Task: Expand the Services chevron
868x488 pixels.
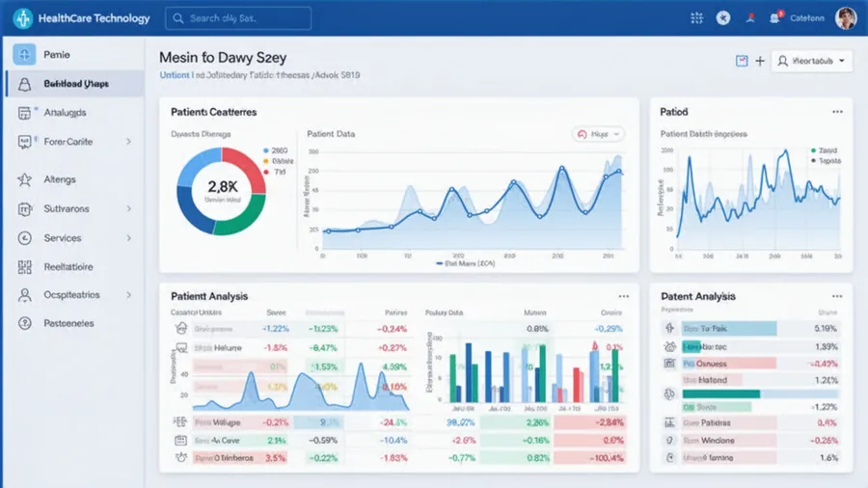Action: click(x=128, y=238)
